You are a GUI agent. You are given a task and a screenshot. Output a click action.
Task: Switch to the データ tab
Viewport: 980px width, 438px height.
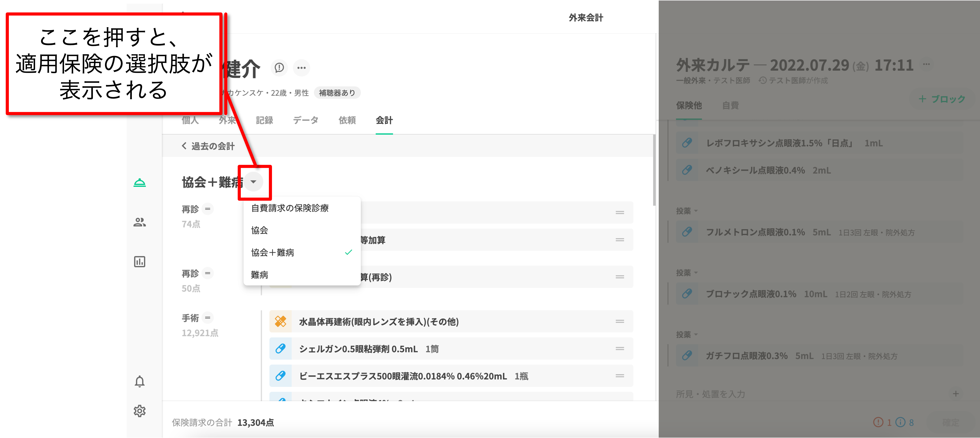(306, 120)
